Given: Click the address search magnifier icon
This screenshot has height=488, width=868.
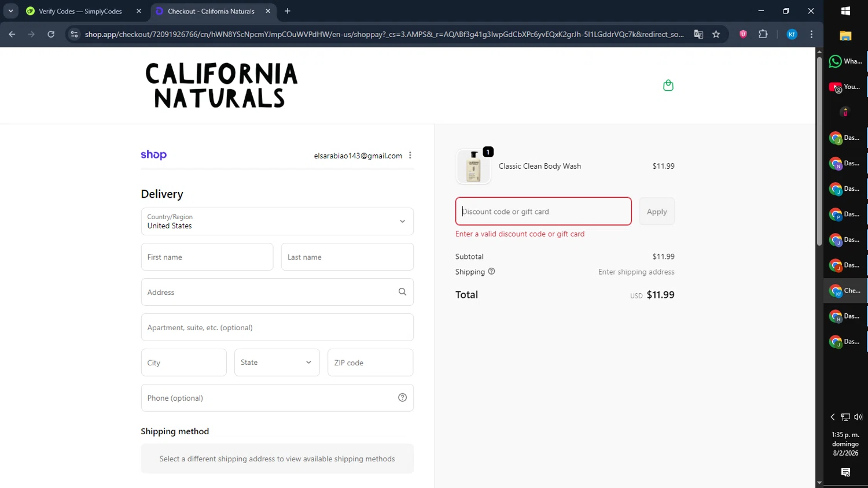Looking at the screenshot, I should (x=402, y=292).
